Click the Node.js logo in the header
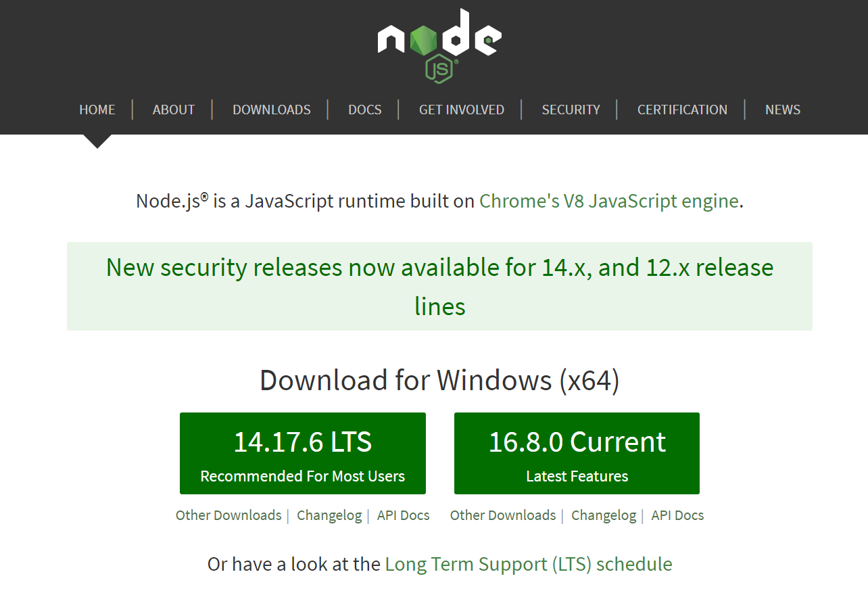 click(x=439, y=46)
